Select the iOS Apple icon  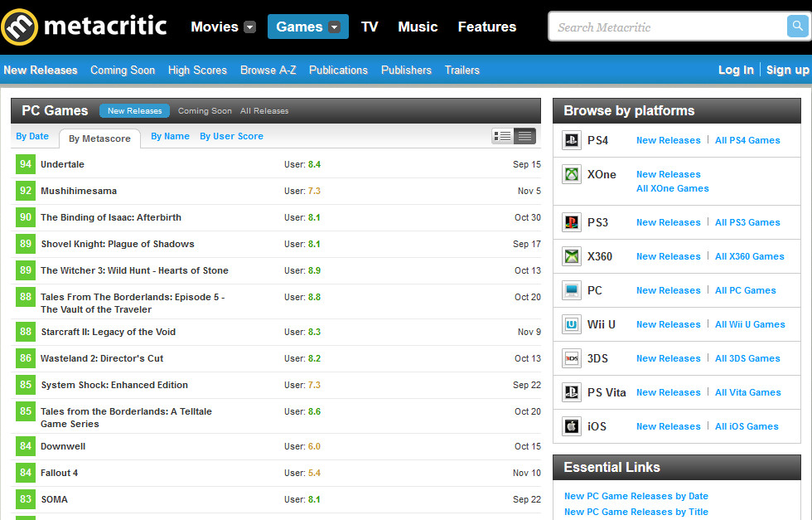point(572,426)
